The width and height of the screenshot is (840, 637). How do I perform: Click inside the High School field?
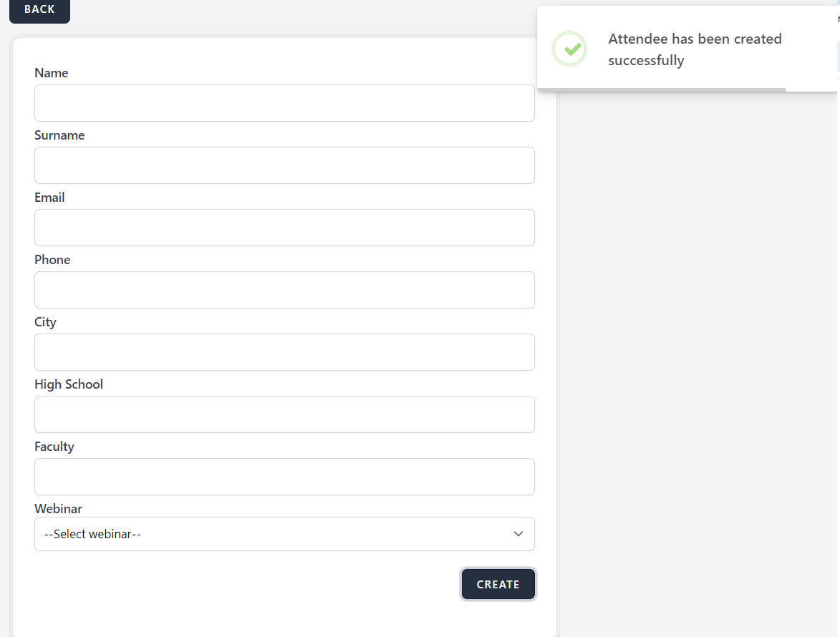[284, 414]
